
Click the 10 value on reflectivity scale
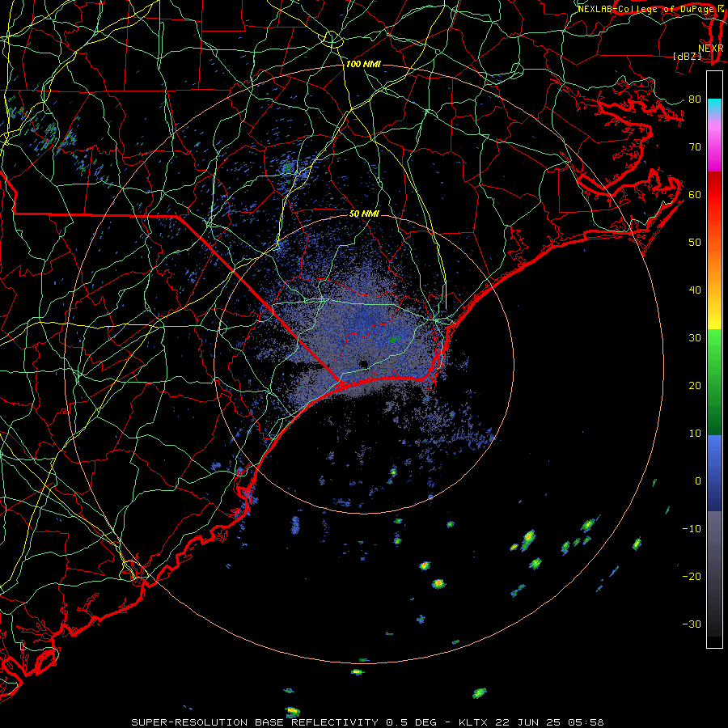tap(695, 434)
